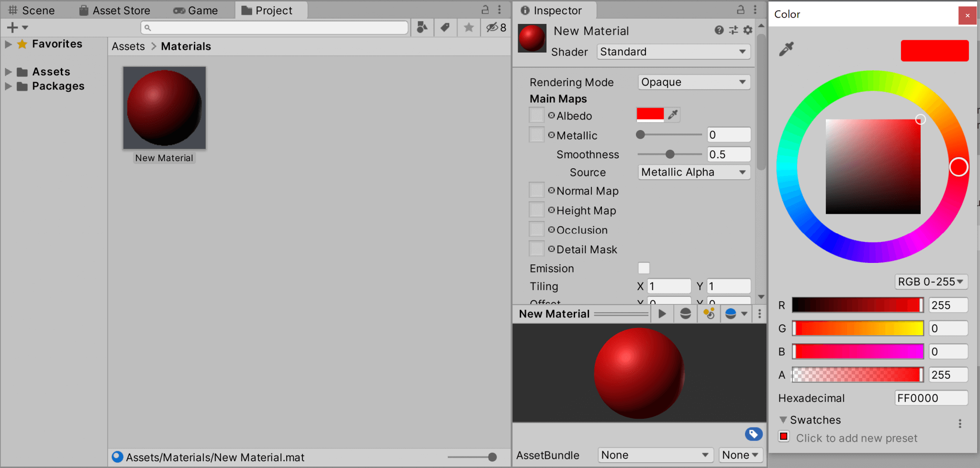Image resolution: width=980 pixels, height=468 pixels.
Task: Click the search by type icon in Project toolbar
Action: tap(422, 27)
